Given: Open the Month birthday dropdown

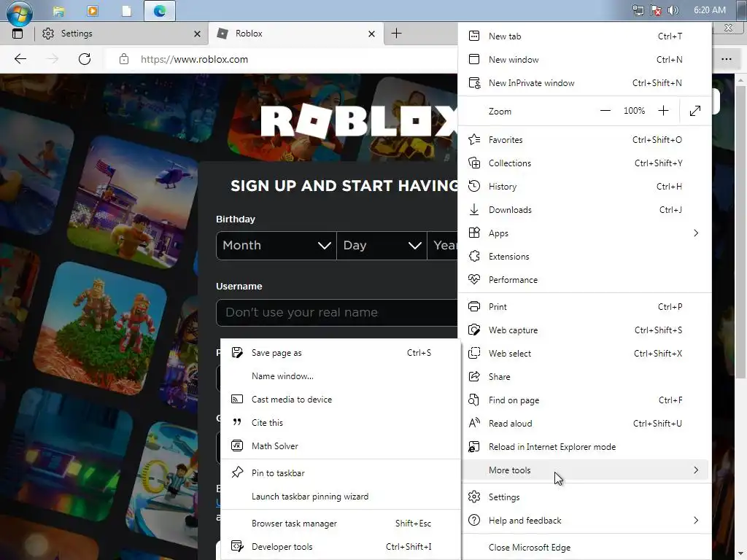Looking at the screenshot, I should [x=276, y=246].
